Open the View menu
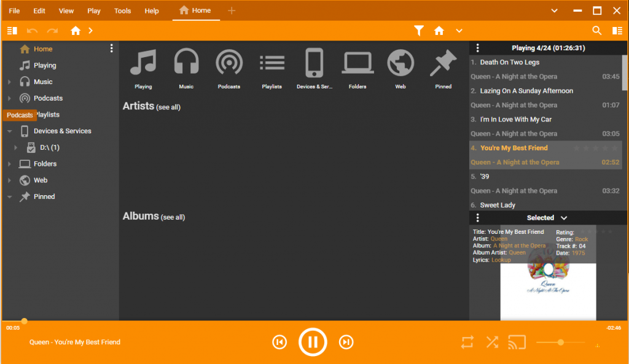Screen dimensions: 629x364 pyautogui.click(x=66, y=11)
